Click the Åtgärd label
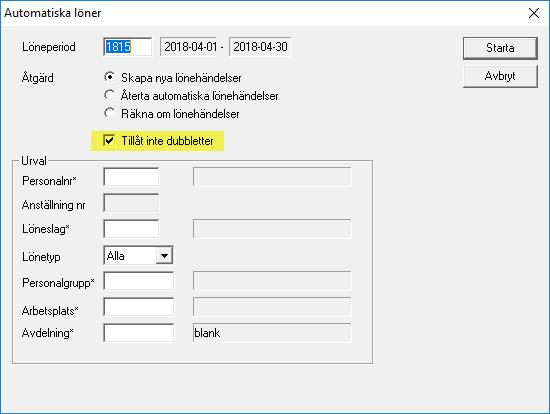Screen dimensions: 550x414 (38, 77)
